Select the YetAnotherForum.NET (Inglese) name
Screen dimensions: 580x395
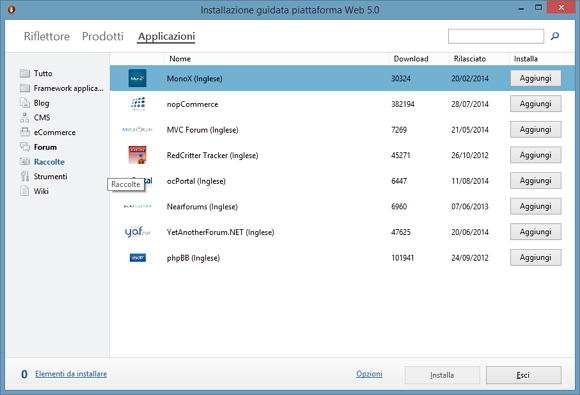click(x=220, y=232)
